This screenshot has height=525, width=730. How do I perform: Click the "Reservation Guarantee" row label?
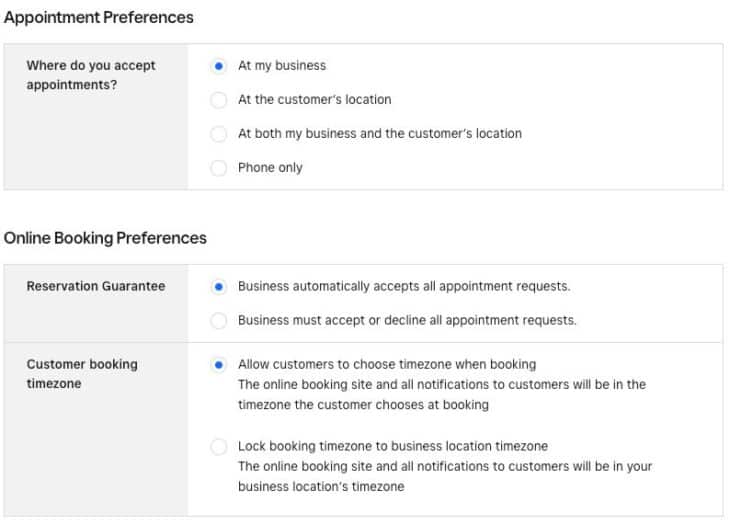click(95, 286)
